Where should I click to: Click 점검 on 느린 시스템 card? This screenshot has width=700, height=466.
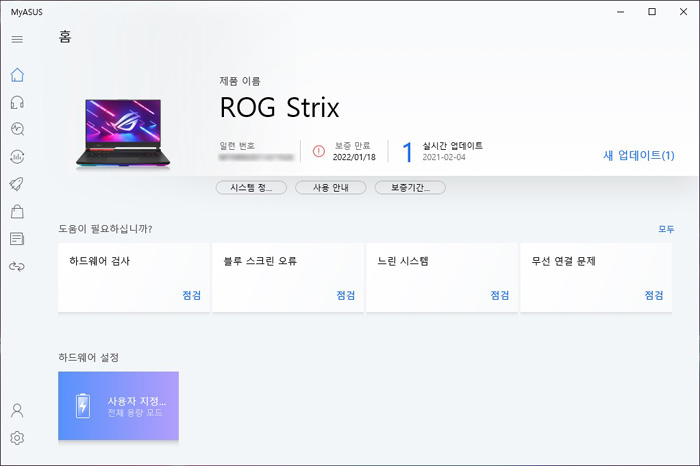500,295
